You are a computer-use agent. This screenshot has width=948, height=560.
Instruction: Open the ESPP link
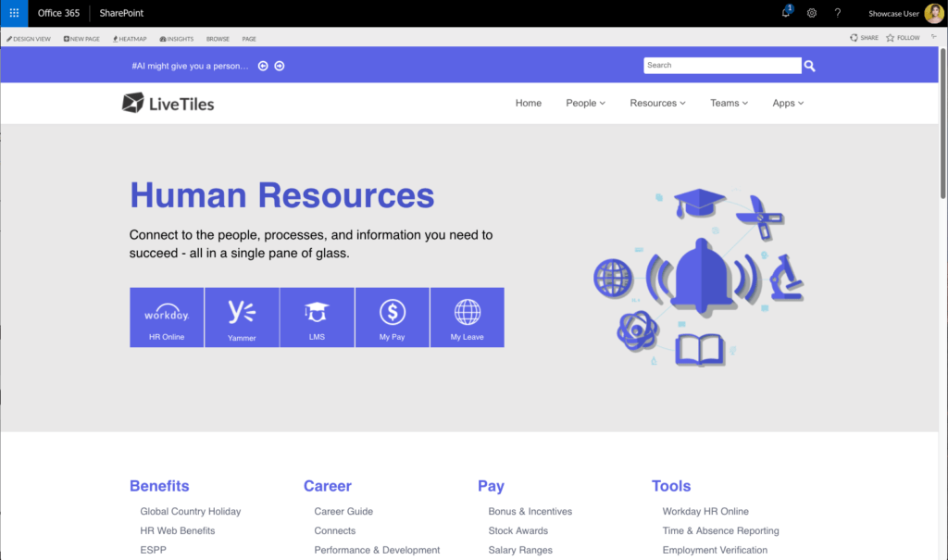pyautogui.click(x=153, y=551)
